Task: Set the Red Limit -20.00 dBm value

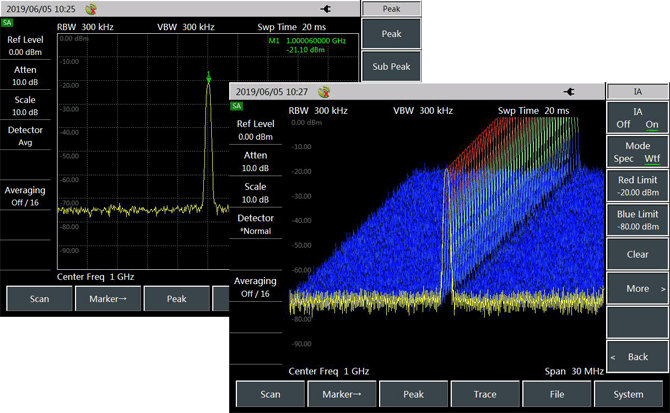Action: pyautogui.click(x=637, y=186)
